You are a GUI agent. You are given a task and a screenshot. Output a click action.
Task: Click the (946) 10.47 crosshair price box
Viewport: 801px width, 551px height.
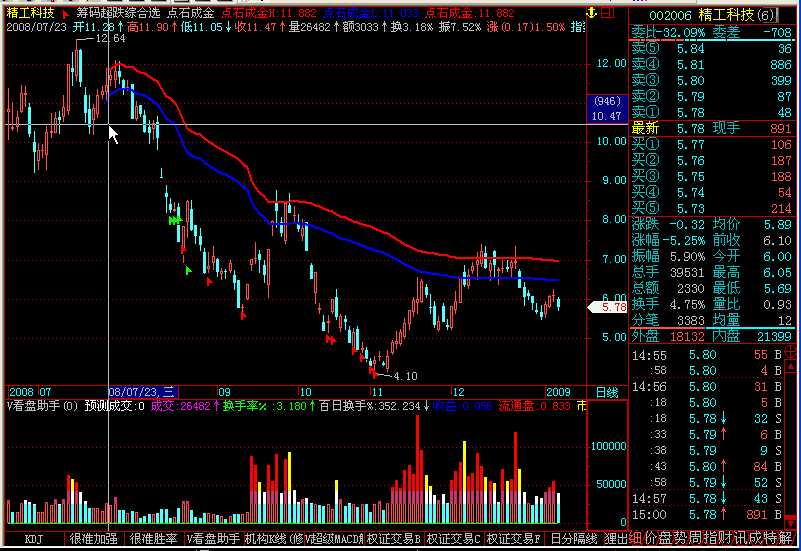pos(607,108)
